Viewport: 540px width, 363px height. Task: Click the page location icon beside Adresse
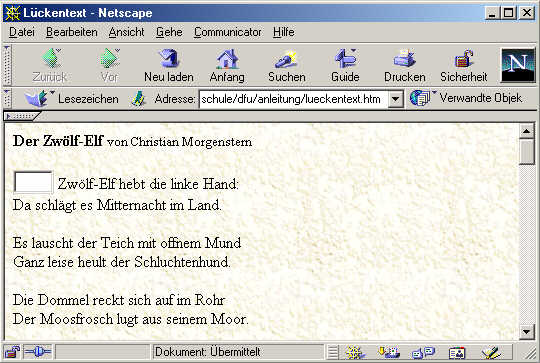point(138,99)
